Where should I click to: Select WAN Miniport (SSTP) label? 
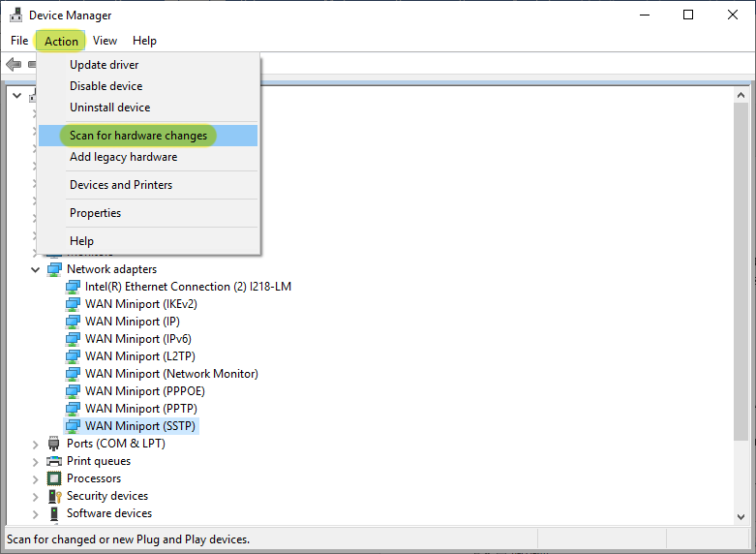point(139,425)
